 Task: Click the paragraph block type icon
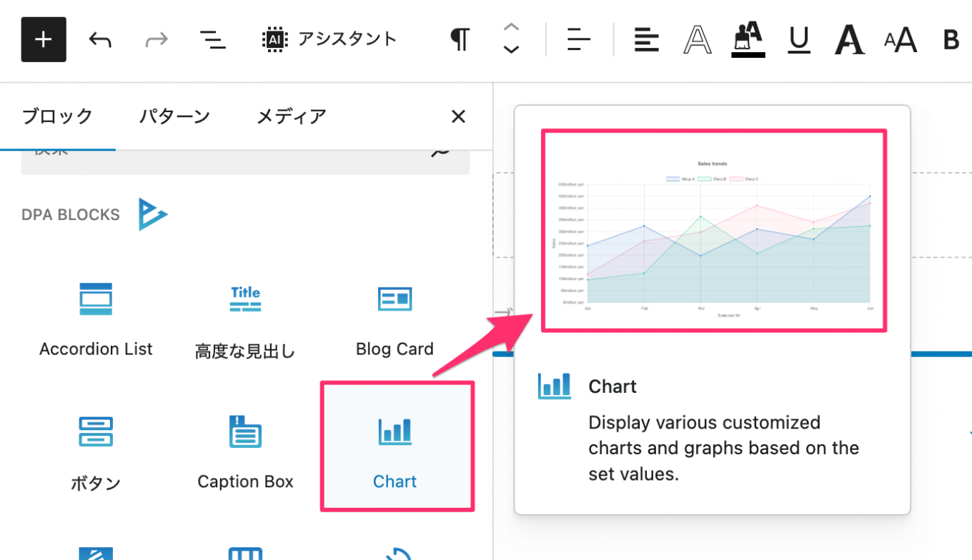(x=460, y=40)
